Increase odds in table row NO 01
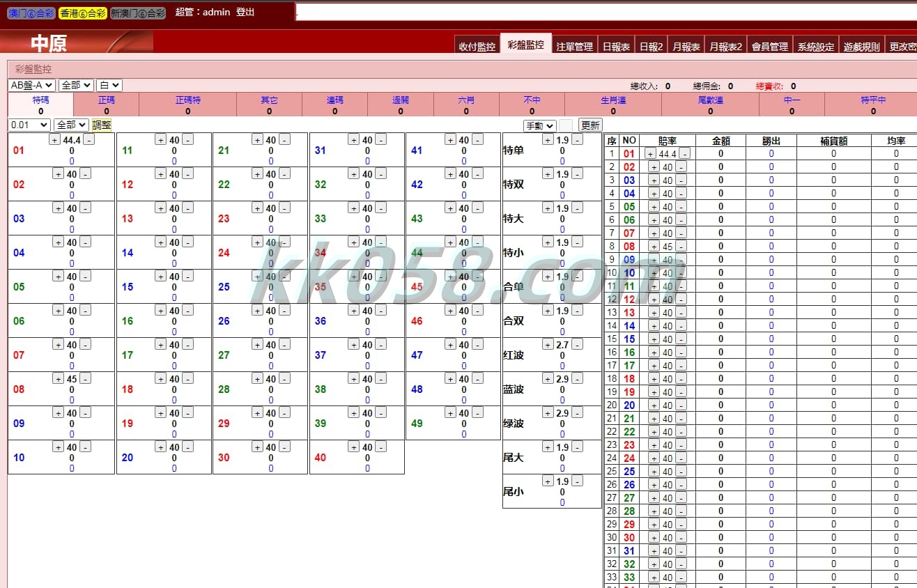The image size is (917, 588). (x=650, y=154)
